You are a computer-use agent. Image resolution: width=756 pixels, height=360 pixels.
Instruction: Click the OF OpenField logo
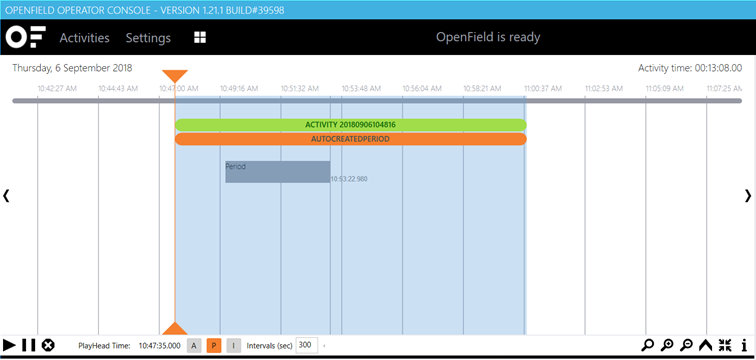tap(26, 37)
